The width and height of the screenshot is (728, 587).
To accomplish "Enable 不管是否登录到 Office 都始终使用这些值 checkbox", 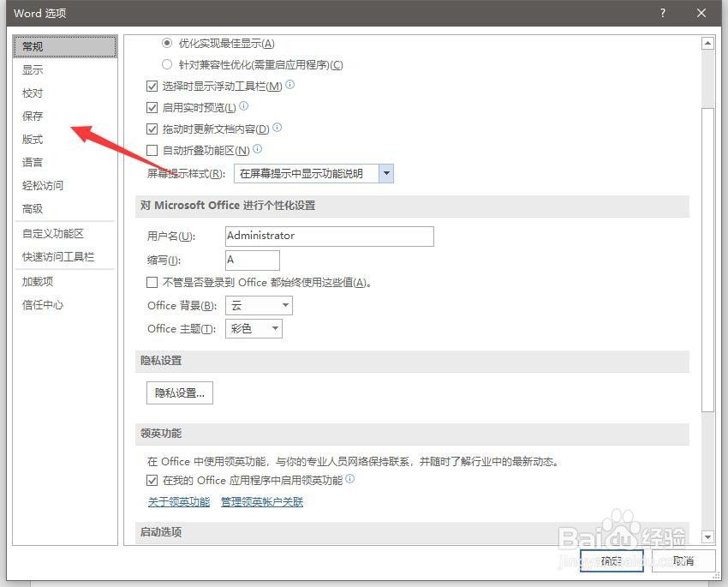I will 152,282.
